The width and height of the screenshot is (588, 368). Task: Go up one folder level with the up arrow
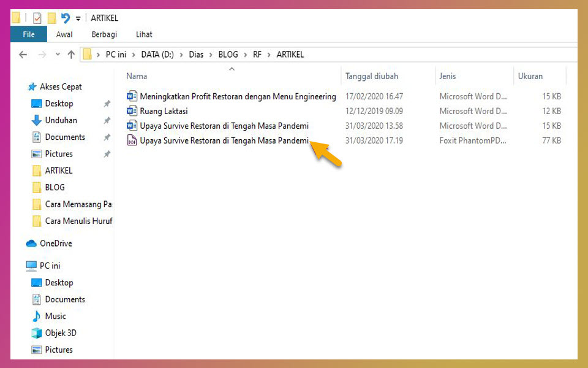[71, 54]
